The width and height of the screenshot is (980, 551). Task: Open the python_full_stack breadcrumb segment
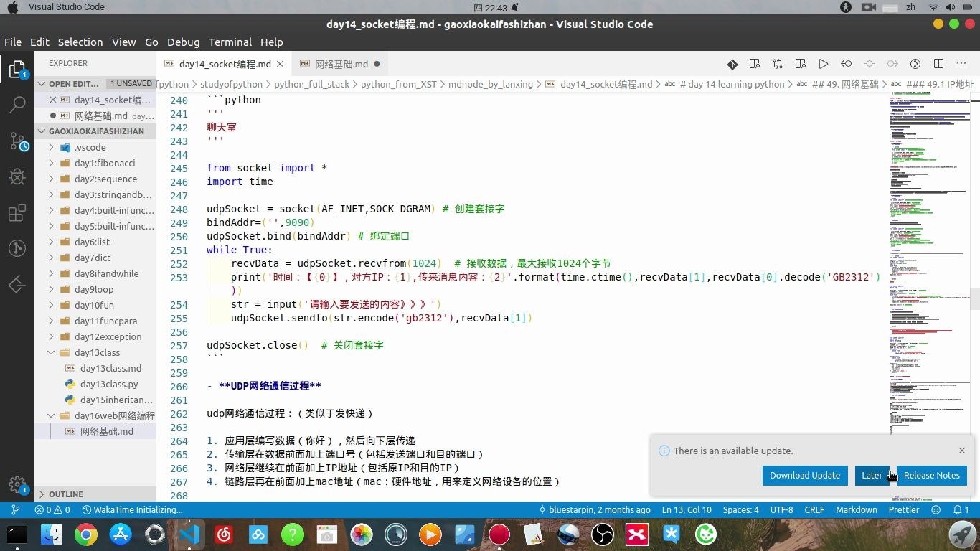click(x=311, y=84)
